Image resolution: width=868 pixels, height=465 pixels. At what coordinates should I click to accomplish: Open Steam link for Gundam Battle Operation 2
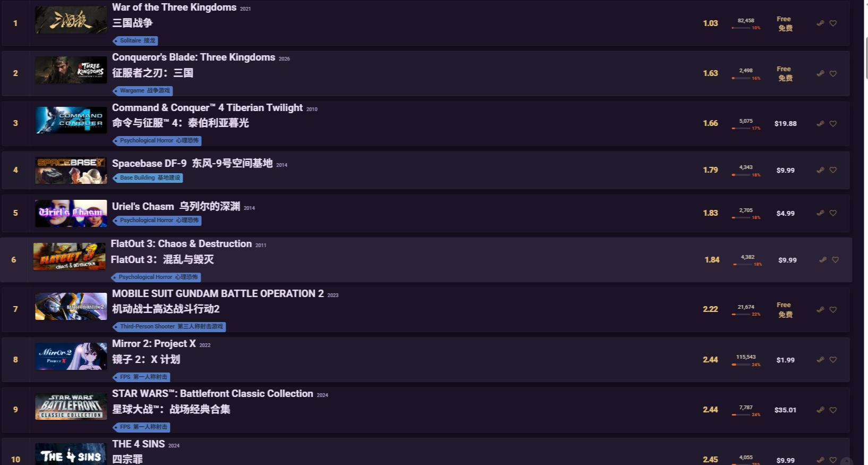click(x=820, y=309)
